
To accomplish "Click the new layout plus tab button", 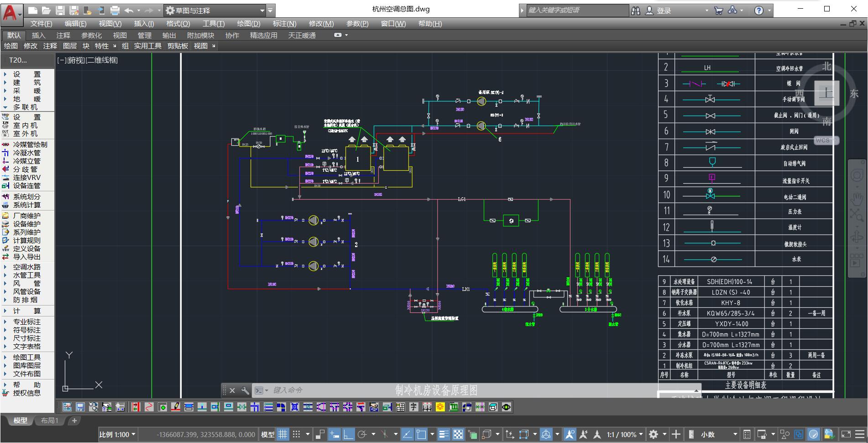I will click(74, 420).
